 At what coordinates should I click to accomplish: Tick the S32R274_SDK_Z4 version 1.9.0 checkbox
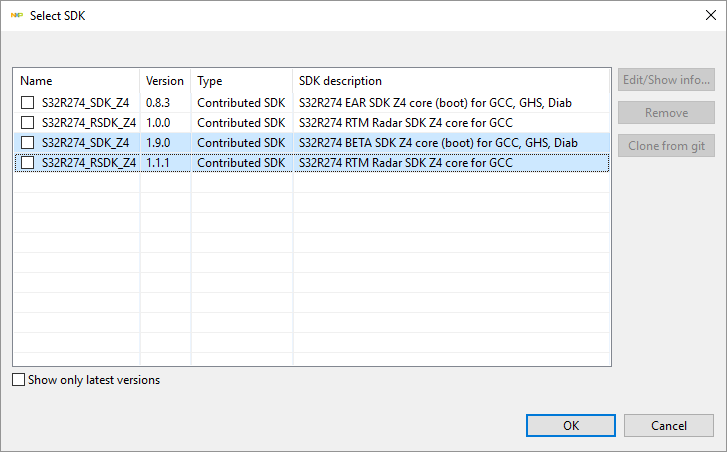tap(28, 143)
